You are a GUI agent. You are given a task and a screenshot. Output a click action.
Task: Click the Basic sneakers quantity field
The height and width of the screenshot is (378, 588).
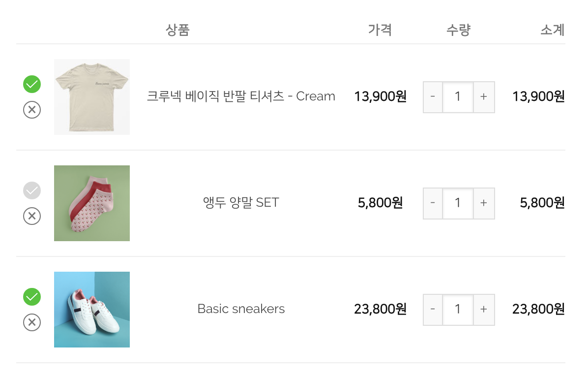(x=458, y=310)
